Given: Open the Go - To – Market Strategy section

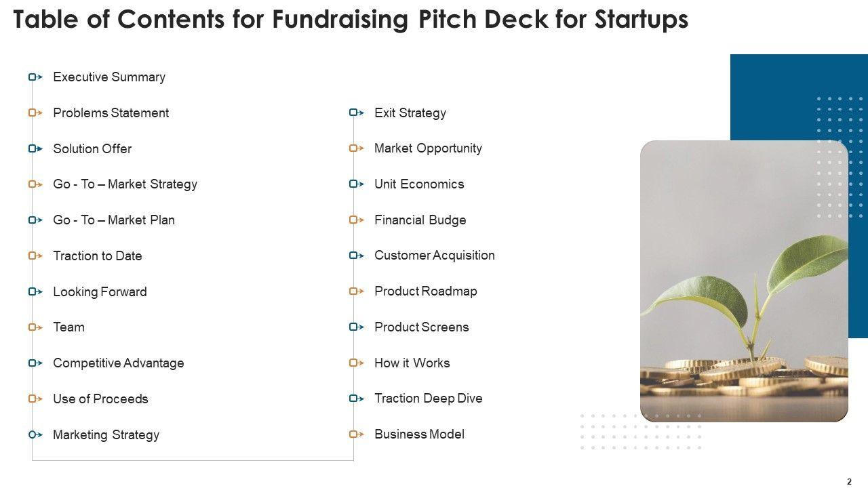Looking at the screenshot, I should [x=125, y=184].
